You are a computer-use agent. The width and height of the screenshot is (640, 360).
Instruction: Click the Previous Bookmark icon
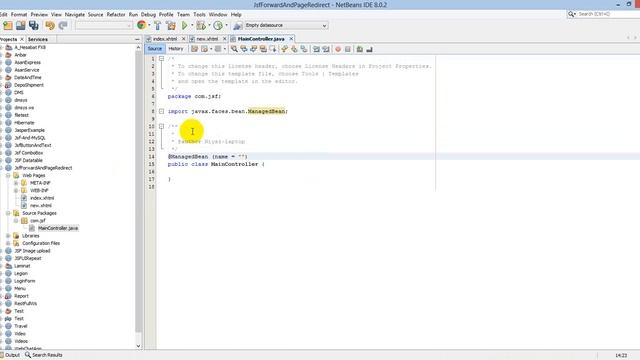pos(284,49)
